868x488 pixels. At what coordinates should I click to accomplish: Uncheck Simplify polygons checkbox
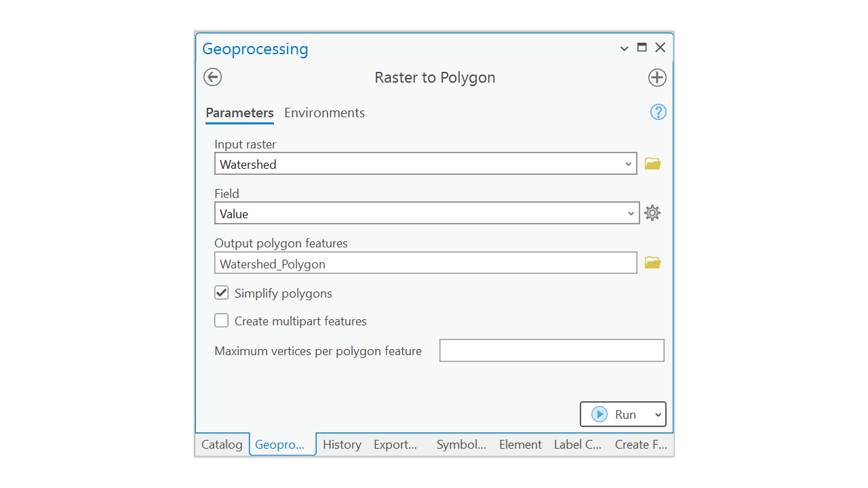(222, 293)
